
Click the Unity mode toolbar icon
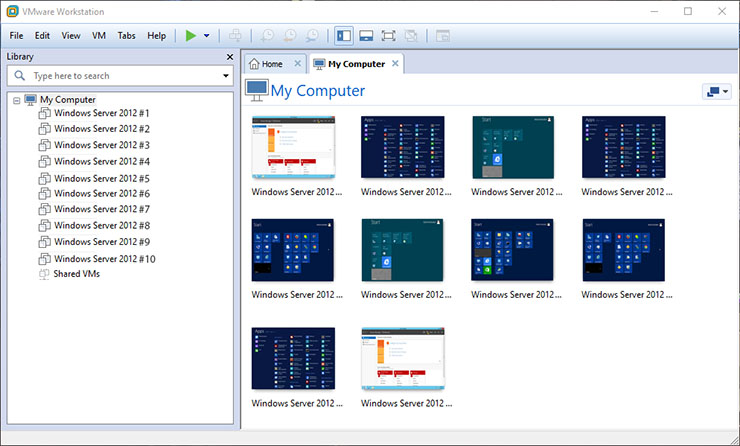click(x=411, y=35)
